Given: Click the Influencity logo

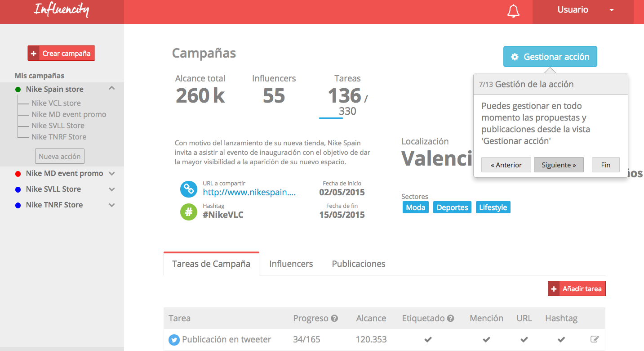Looking at the screenshot, I should click(x=62, y=10).
